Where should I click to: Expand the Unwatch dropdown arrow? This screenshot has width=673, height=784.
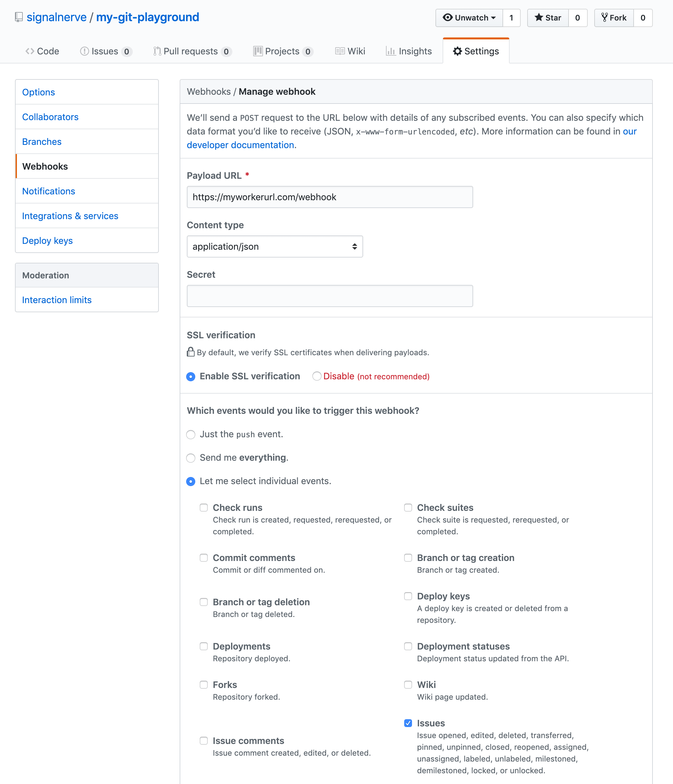tap(493, 17)
